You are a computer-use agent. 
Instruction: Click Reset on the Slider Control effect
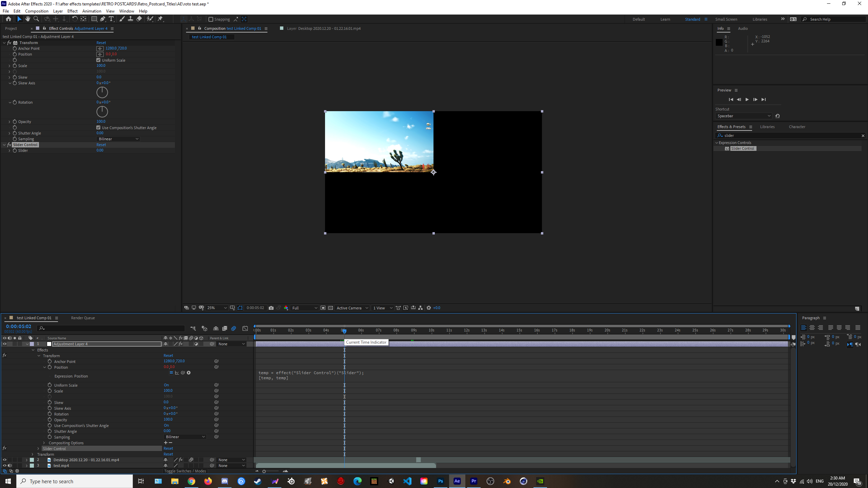tap(101, 145)
